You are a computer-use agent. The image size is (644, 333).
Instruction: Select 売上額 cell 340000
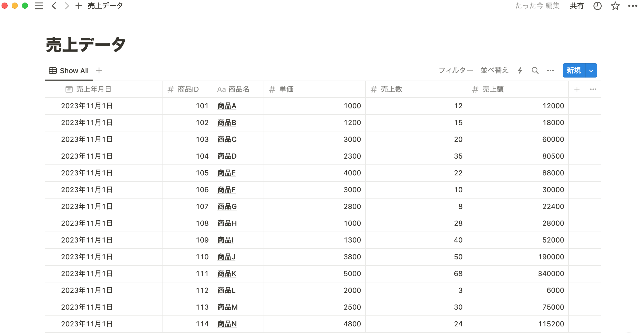pyautogui.click(x=518, y=274)
